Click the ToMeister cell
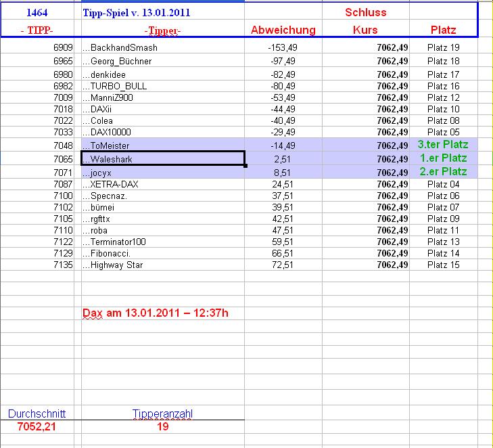This screenshot has height=448, width=493. 163,145
